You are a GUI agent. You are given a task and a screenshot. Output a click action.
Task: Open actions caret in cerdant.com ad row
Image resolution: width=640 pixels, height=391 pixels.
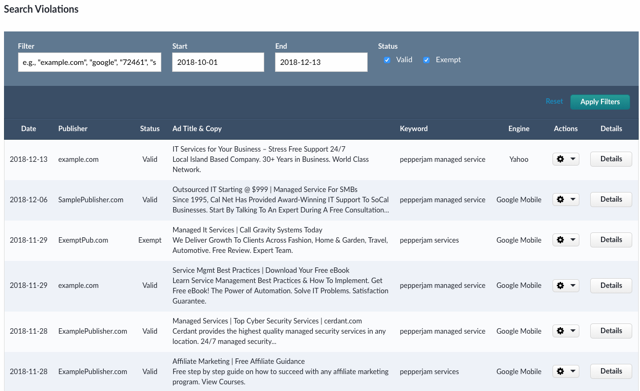tap(573, 331)
